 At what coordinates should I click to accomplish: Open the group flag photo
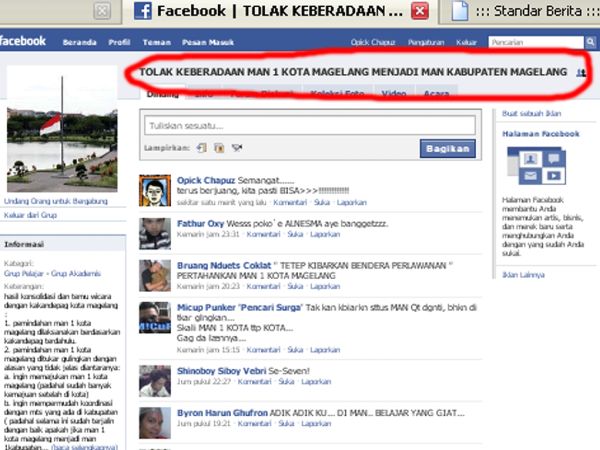pyautogui.click(x=62, y=129)
